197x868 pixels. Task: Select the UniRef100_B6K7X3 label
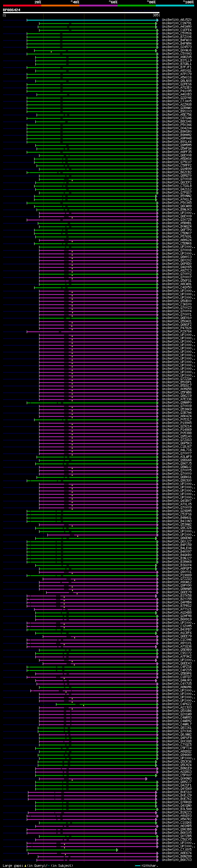pos(177,859)
